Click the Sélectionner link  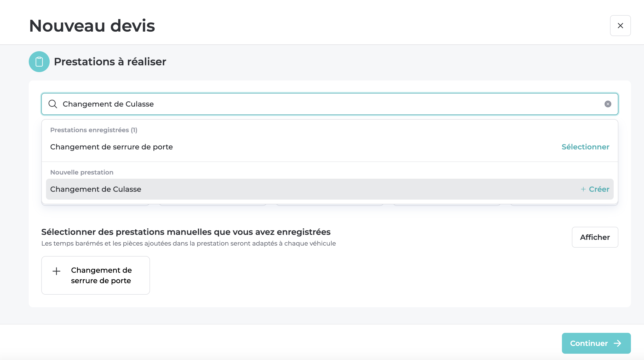pyautogui.click(x=585, y=147)
